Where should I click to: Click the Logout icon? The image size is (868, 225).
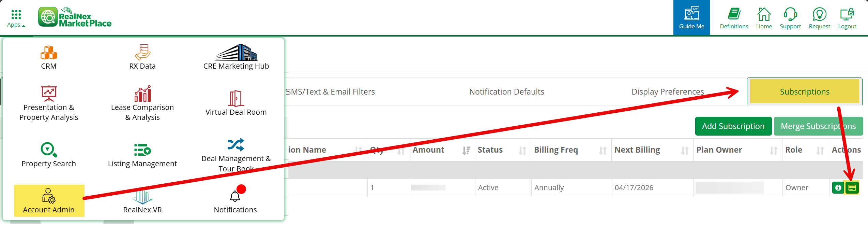pos(847,18)
